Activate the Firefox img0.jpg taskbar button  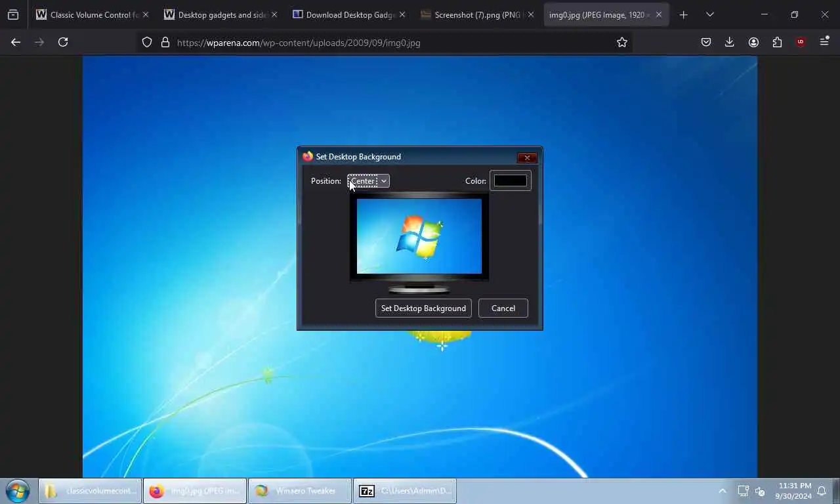195,491
